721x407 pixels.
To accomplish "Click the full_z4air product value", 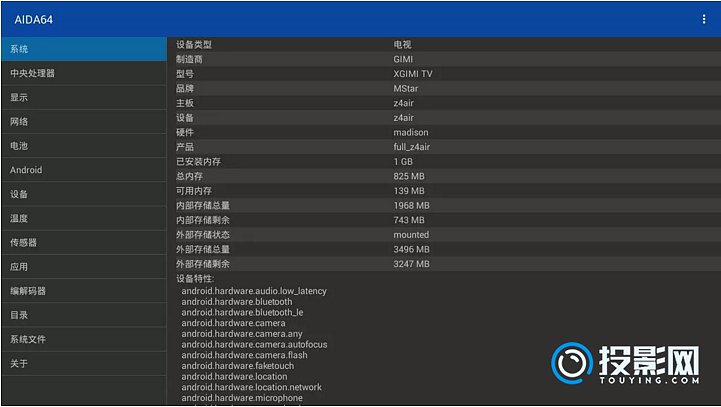I will pyautogui.click(x=412, y=147).
